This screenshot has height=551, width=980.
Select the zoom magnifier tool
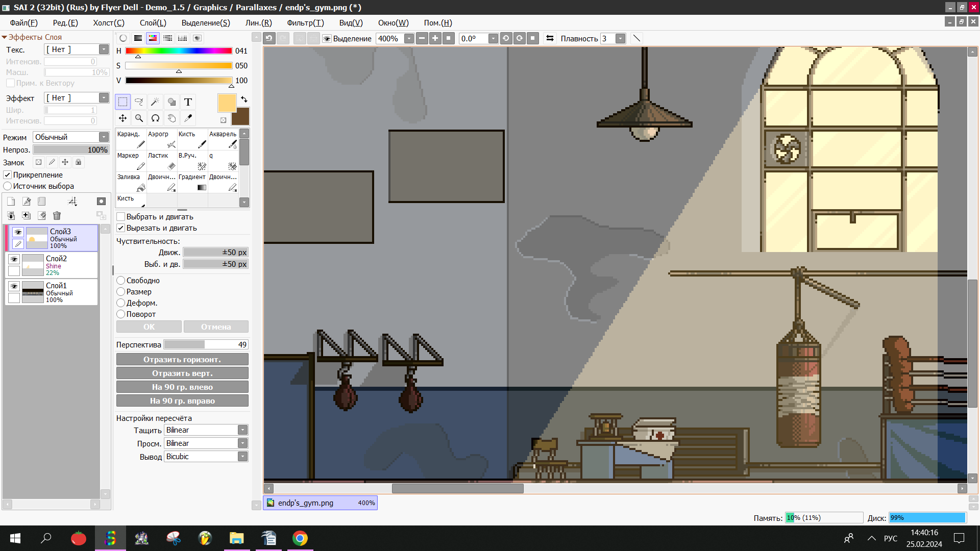[139, 118]
